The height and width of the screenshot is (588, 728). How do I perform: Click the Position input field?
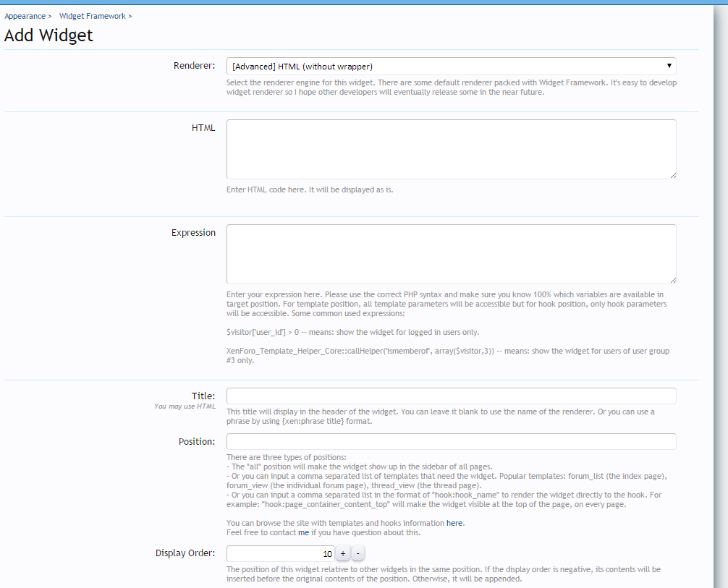pyautogui.click(x=451, y=441)
